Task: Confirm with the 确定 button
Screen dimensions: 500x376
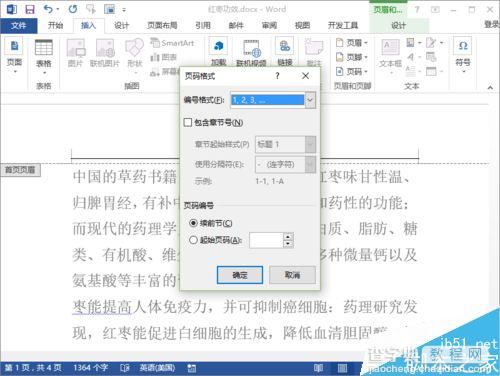Action: tap(240, 275)
